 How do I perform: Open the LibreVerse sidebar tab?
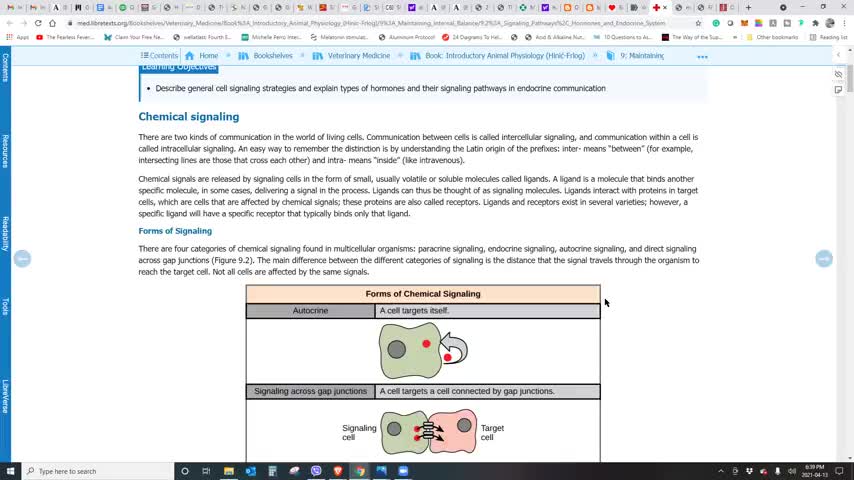tap(5, 396)
